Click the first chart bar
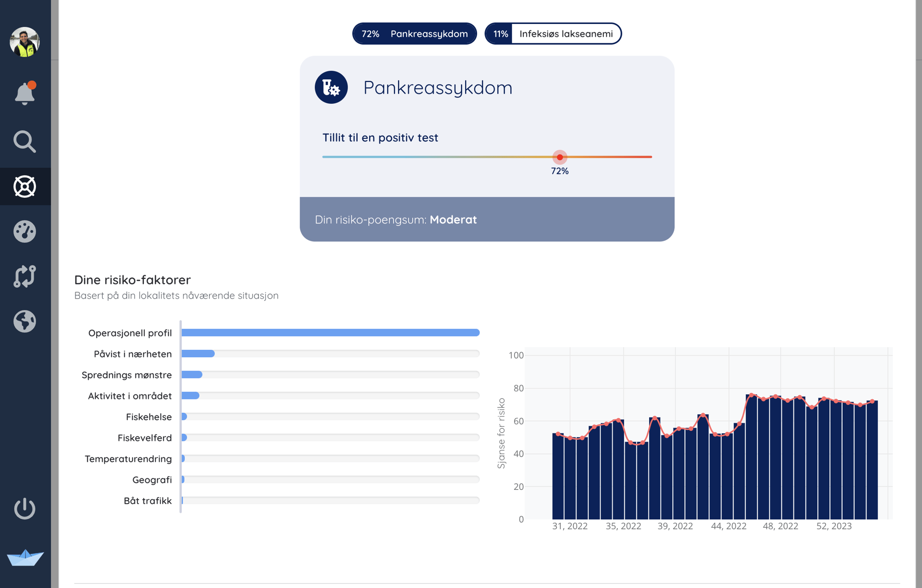Image resolution: width=922 pixels, height=588 pixels. pos(558,476)
